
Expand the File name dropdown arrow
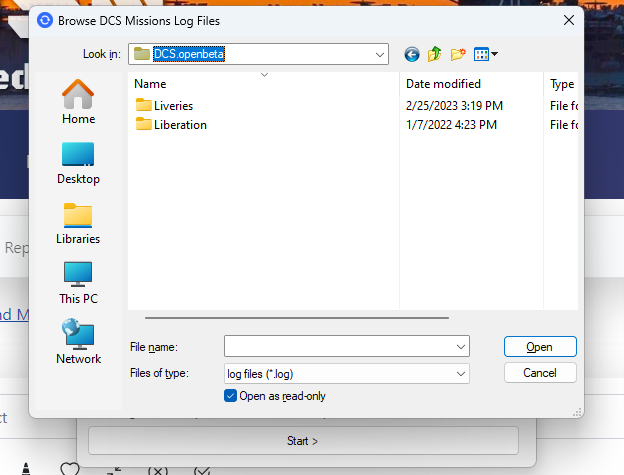[461, 347]
